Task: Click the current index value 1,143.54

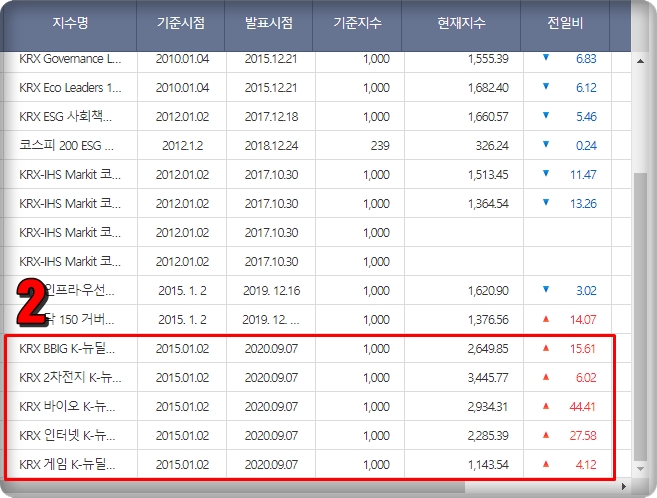Action: point(488,464)
